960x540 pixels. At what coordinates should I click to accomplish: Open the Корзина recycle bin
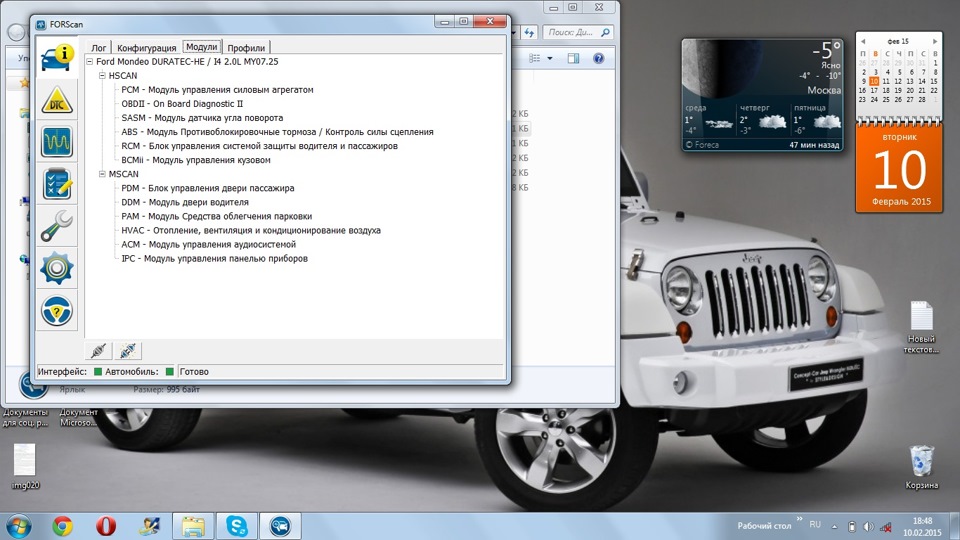pyautogui.click(x=921, y=467)
